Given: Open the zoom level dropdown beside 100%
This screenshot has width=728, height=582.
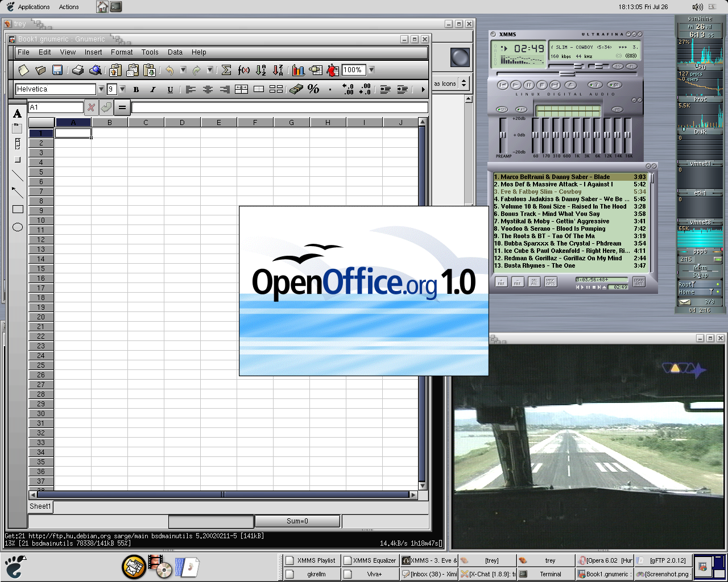Looking at the screenshot, I should (x=371, y=70).
